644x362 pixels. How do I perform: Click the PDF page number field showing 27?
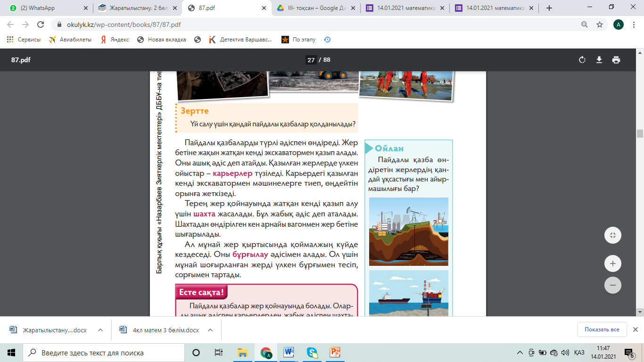(x=311, y=60)
